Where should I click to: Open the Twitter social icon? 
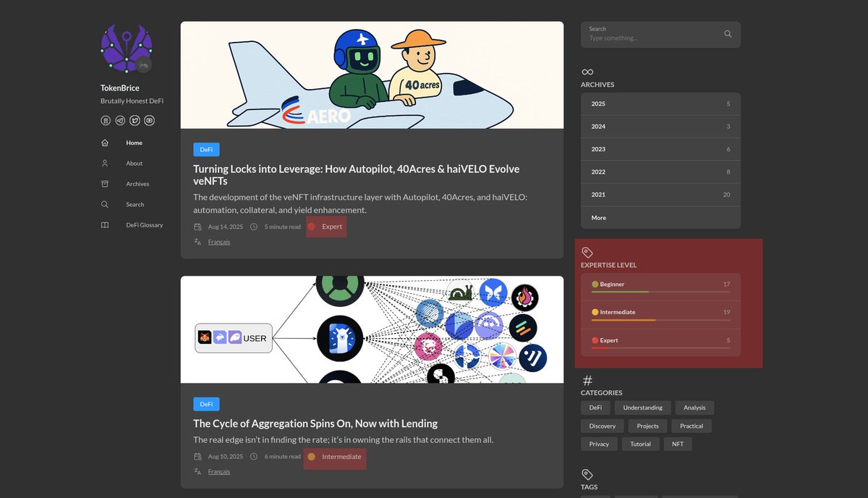click(x=135, y=120)
